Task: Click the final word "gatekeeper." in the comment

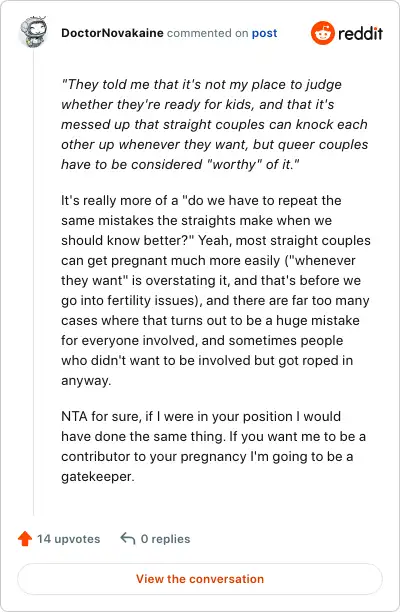Action: pos(98,477)
